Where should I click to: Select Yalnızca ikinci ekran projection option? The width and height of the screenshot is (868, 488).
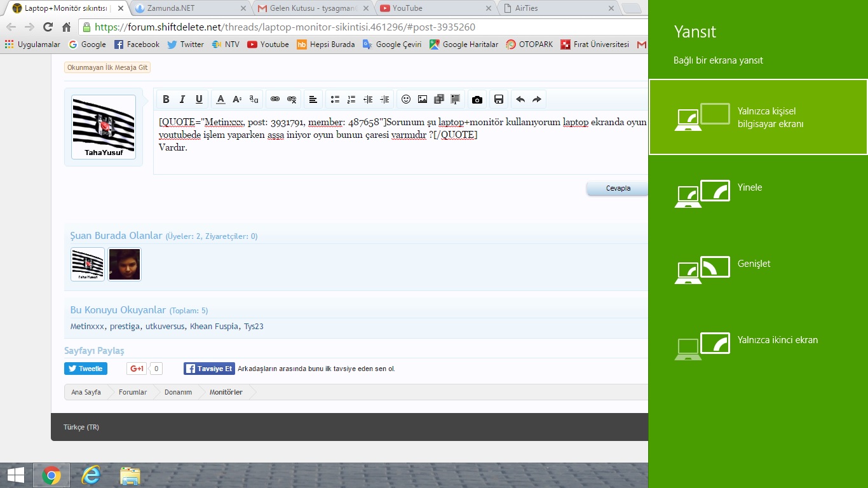click(x=758, y=346)
